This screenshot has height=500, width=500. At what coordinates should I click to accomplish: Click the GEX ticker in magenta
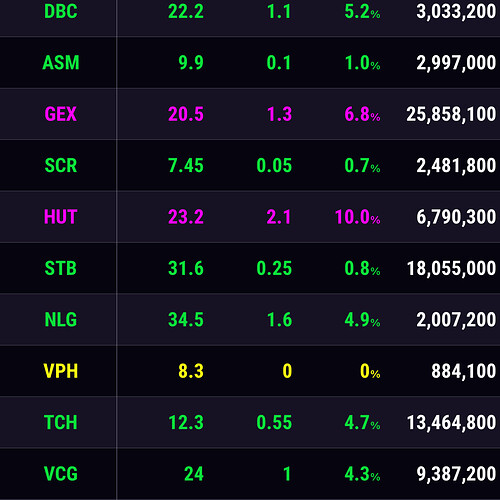point(61,114)
